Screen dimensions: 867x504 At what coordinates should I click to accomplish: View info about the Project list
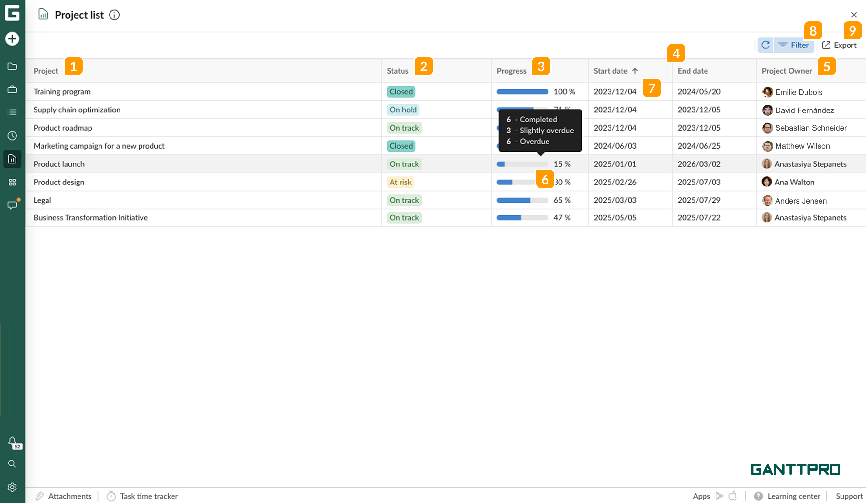coord(115,15)
